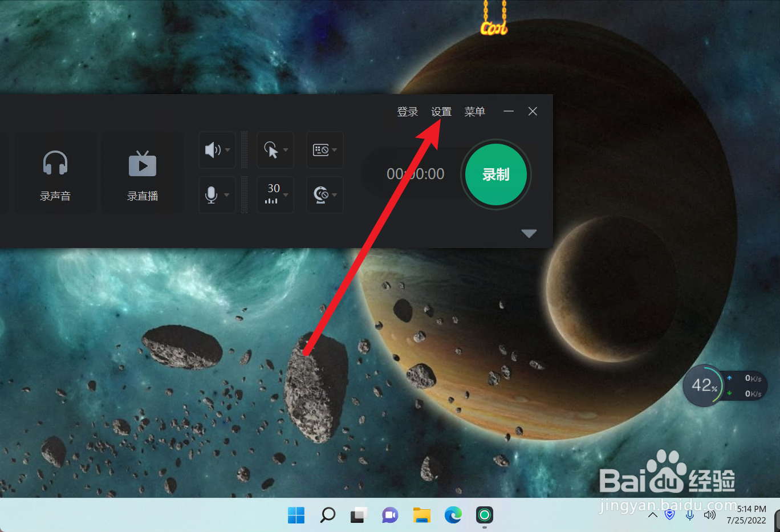Viewport: 780px width, 532px height.
Task: Open the volume control in the system tray
Action: [709, 515]
